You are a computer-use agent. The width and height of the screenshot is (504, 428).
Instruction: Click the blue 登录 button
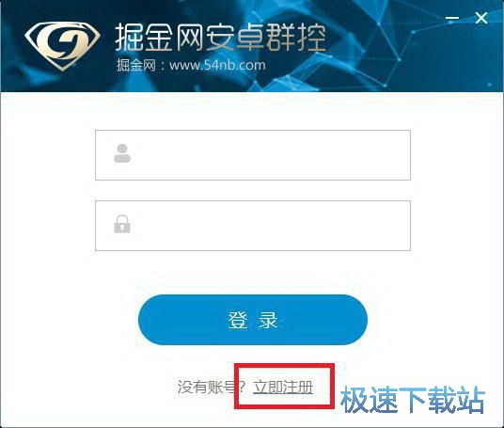tap(253, 320)
